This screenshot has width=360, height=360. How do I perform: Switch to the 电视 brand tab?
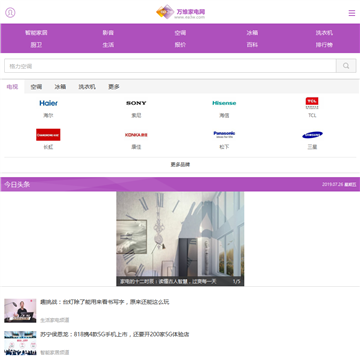(12, 87)
